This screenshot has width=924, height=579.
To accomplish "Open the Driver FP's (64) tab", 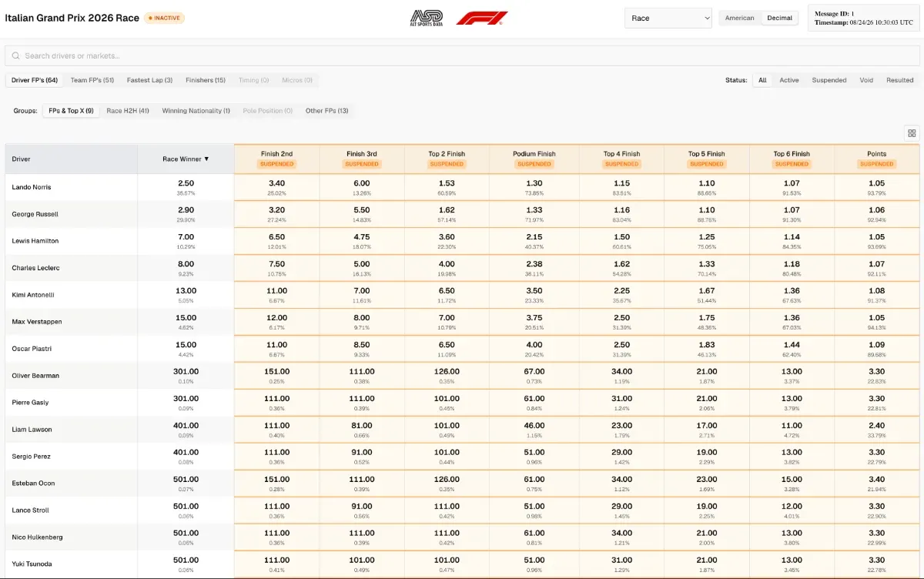I will point(35,80).
